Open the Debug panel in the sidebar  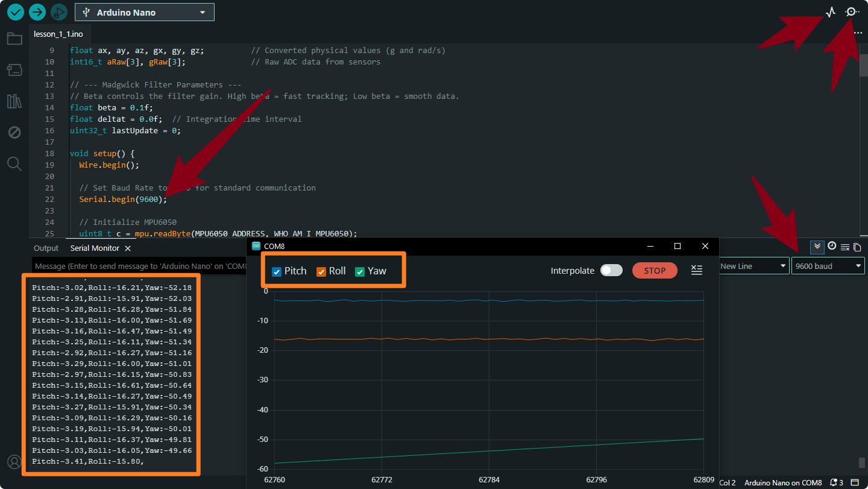14,133
